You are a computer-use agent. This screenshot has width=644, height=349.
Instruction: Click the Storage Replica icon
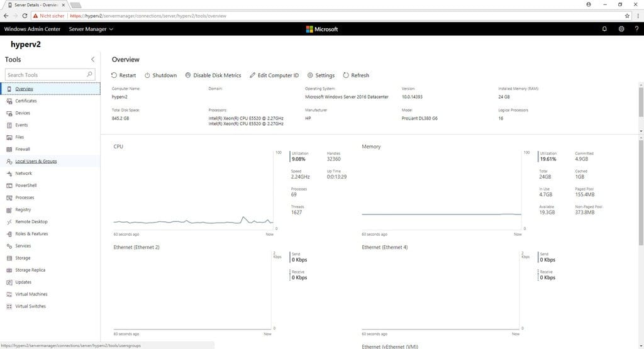click(x=9, y=270)
